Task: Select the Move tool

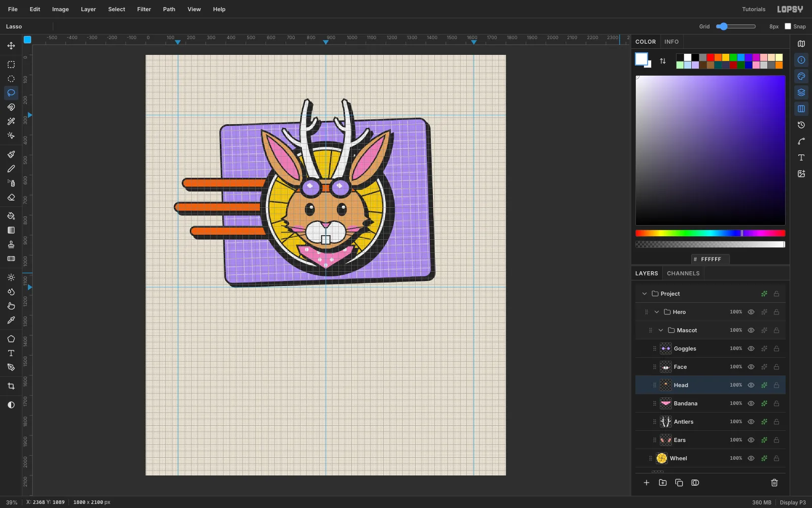Action: [x=11, y=46]
